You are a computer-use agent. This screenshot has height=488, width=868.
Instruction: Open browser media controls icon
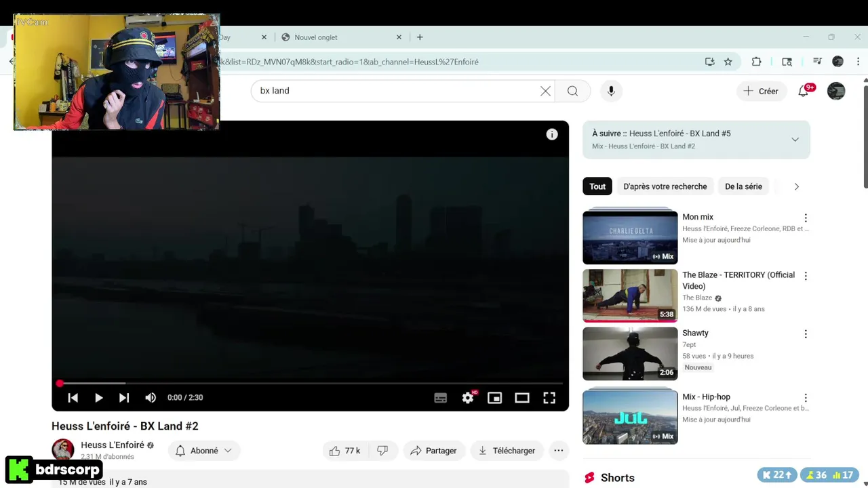tap(817, 62)
